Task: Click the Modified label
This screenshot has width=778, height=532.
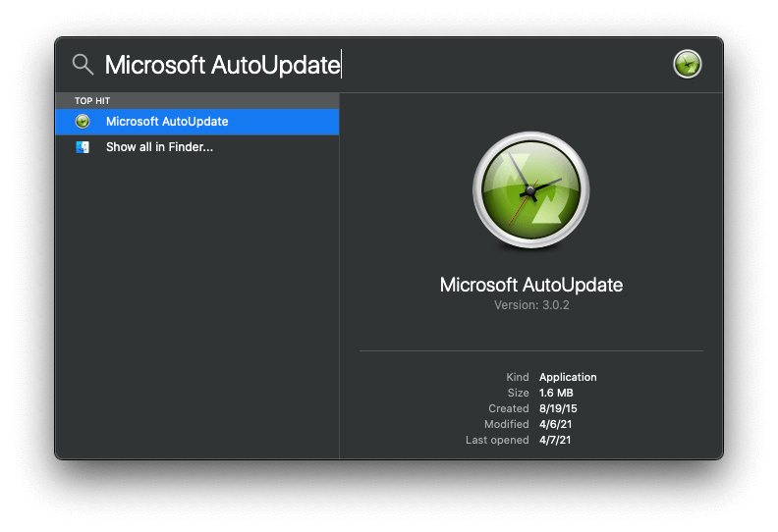Action: coord(507,424)
